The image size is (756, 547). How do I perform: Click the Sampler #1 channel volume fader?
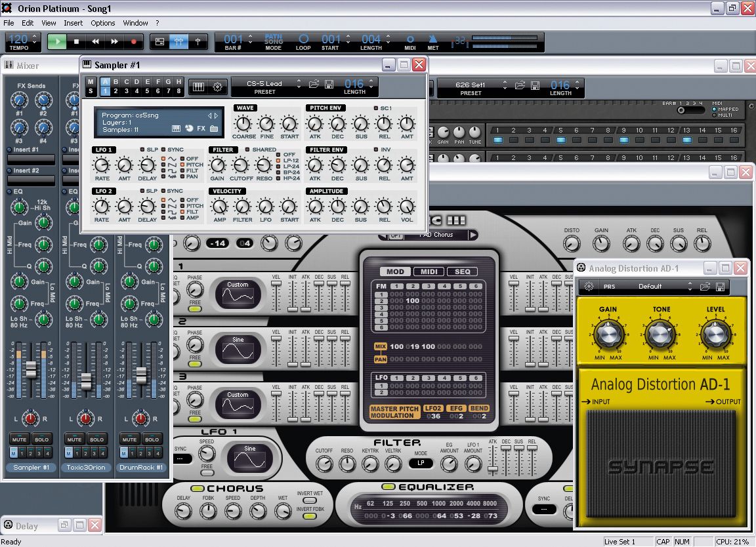coord(31,370)
